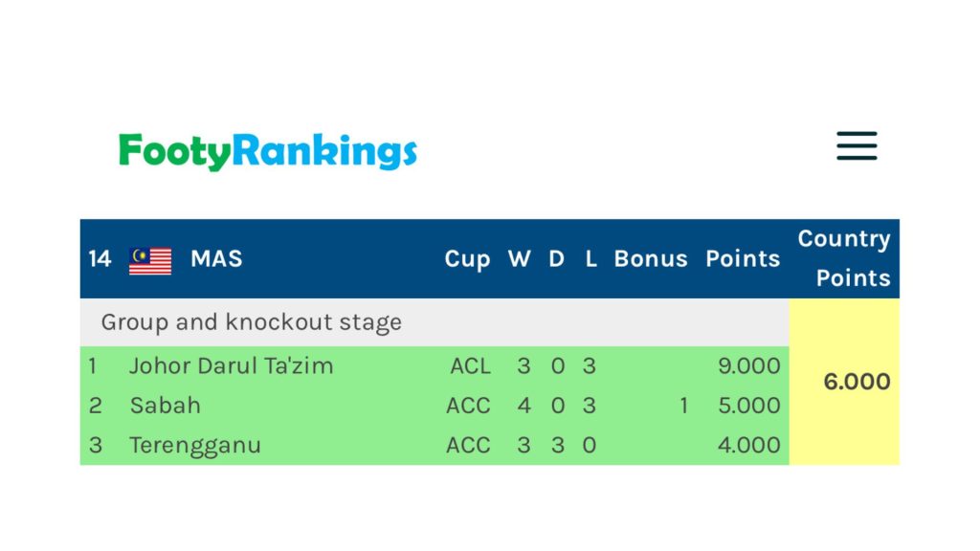Viewport: 980px width, 551px height.
Task: Select the Sabah team name
Action: tap(166, 406)
